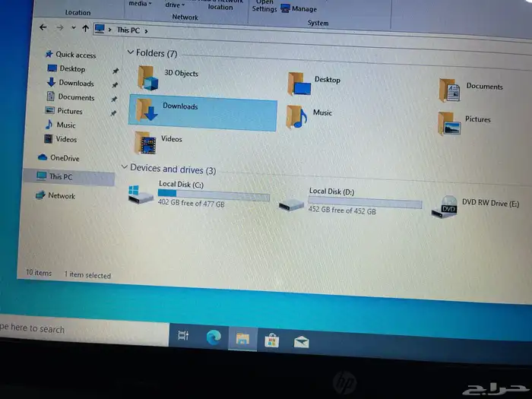The width and height of the screenshot is (532, 399).
Task: Select the Local Disk (C:) drive icon
Action: pos(141,195)
